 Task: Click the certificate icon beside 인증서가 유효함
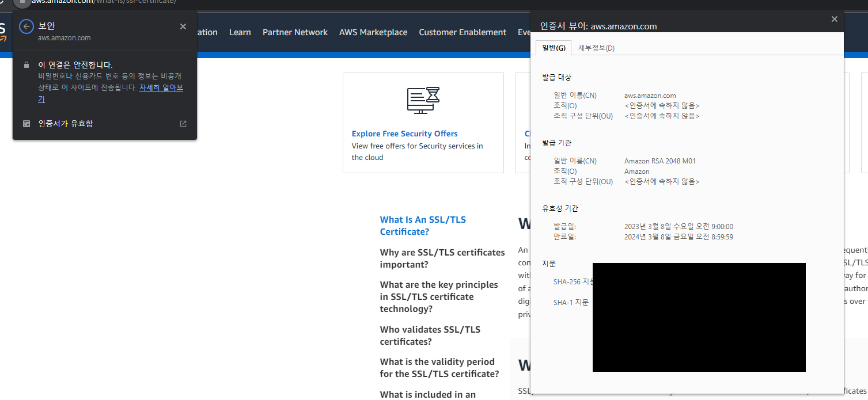click(x=26, y=124)
